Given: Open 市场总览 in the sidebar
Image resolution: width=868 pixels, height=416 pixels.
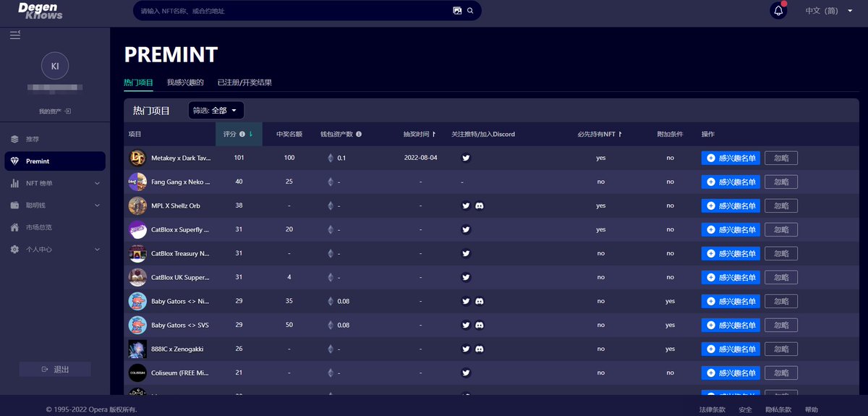Looking at the screenshot, I should pyautogui.click(x=55, y=227).
